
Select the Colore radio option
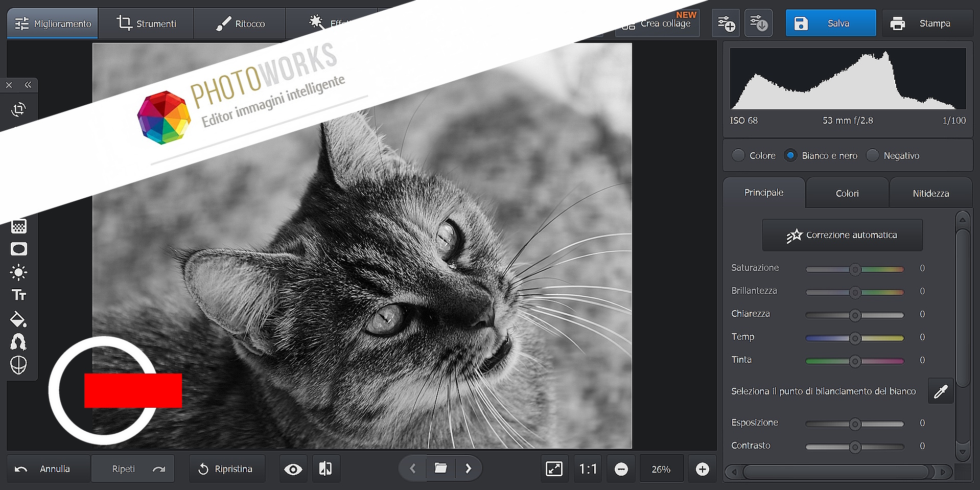click(738, 155)
